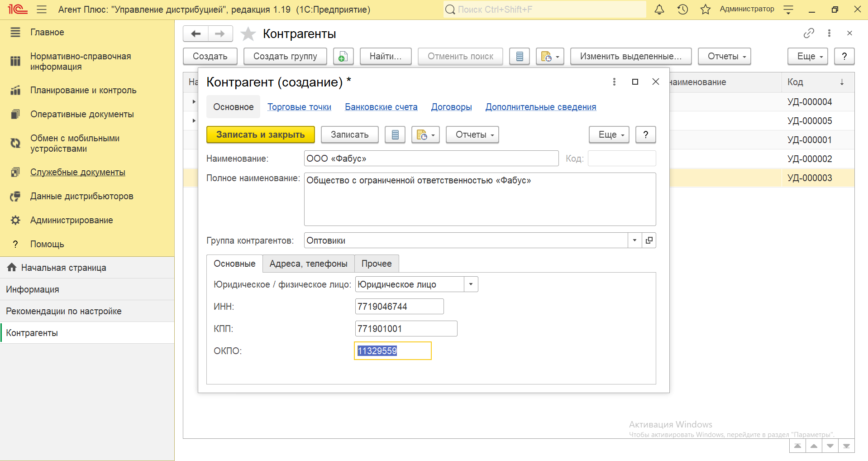Open Юридическое / физическое лицо dropdown
The image size is (868, 461).
[x=471, y=284]
